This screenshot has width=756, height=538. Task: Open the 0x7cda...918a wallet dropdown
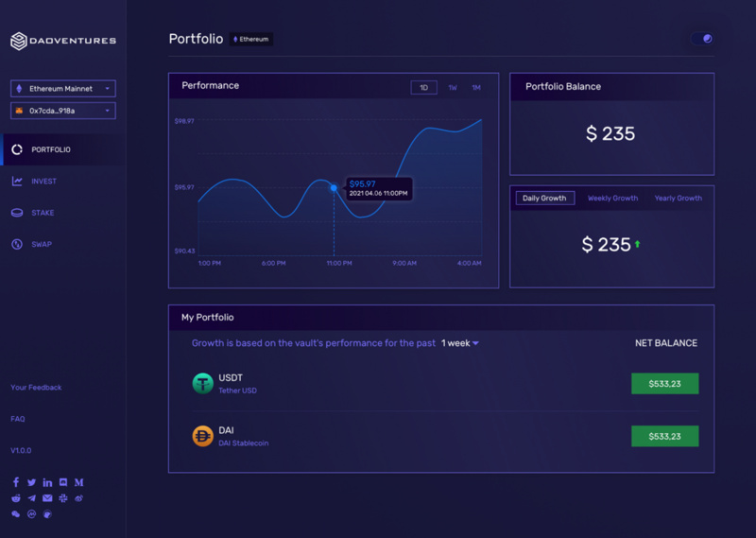pyautogui.click(x=63, y=111)
